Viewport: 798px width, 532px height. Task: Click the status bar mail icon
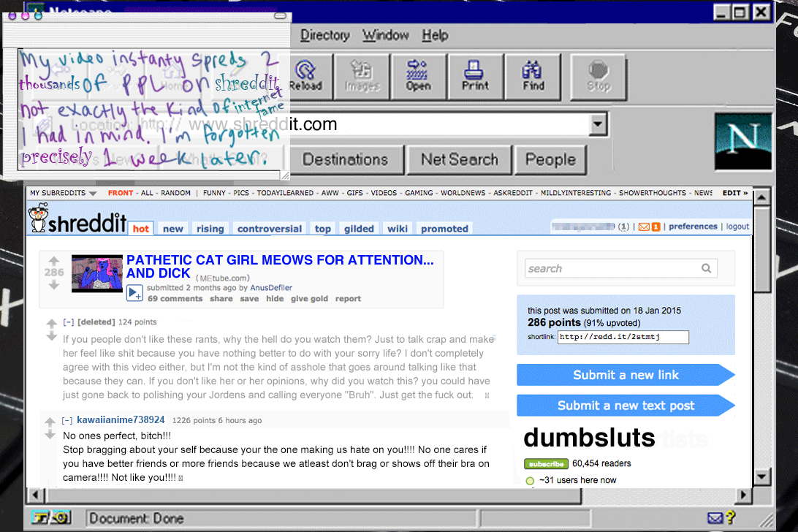pyautogui.click(x=715, y=518)
